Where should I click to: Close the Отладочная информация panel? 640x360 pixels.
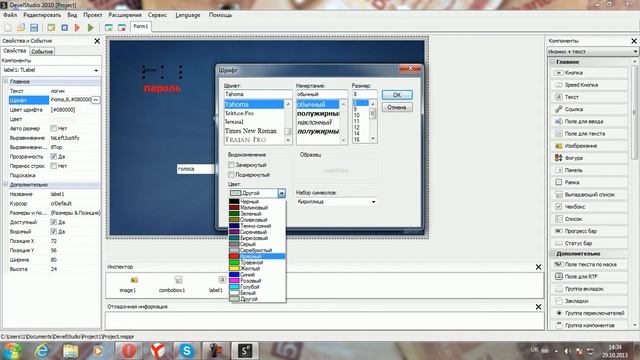click(538, 307)
